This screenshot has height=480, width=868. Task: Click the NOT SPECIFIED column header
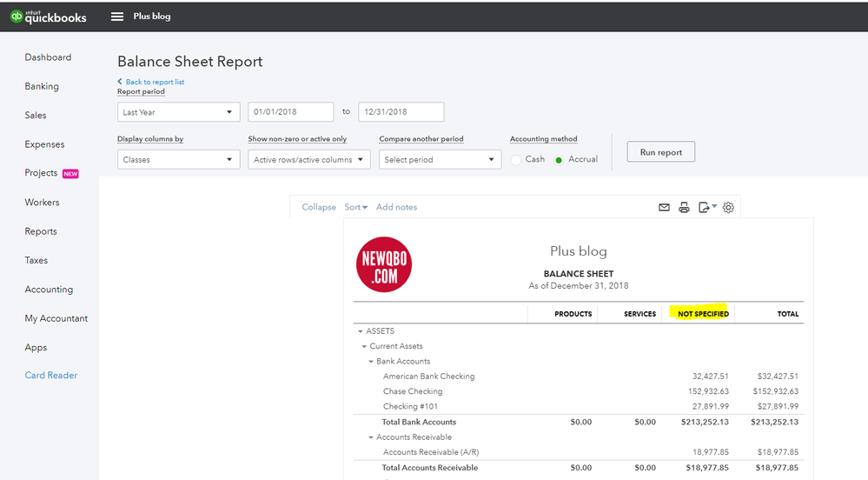(x=703, y=314)
